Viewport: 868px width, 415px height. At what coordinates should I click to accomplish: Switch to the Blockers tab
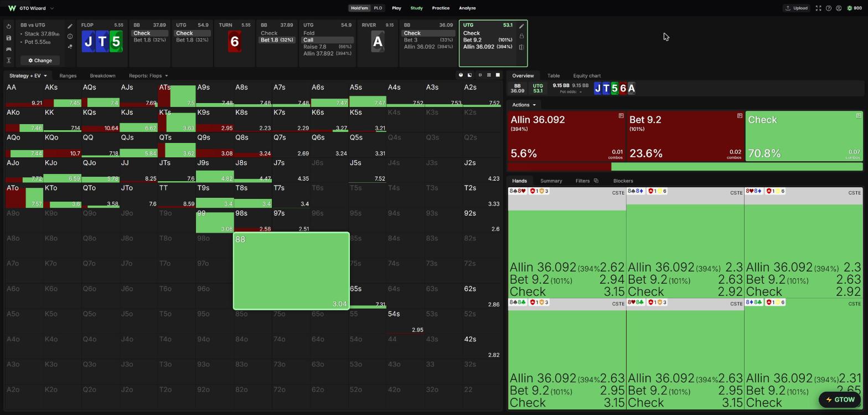tap(623, 181)
